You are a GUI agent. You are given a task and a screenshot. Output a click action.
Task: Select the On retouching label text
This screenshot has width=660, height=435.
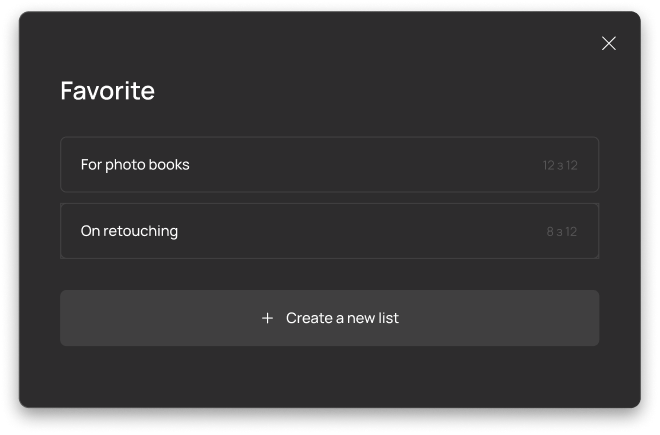coord(129,231)
